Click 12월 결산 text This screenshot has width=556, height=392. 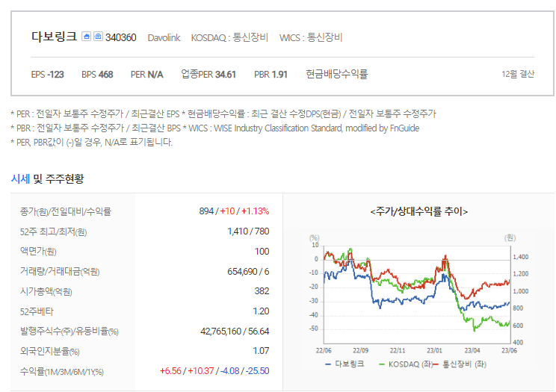tap(518, 74)
